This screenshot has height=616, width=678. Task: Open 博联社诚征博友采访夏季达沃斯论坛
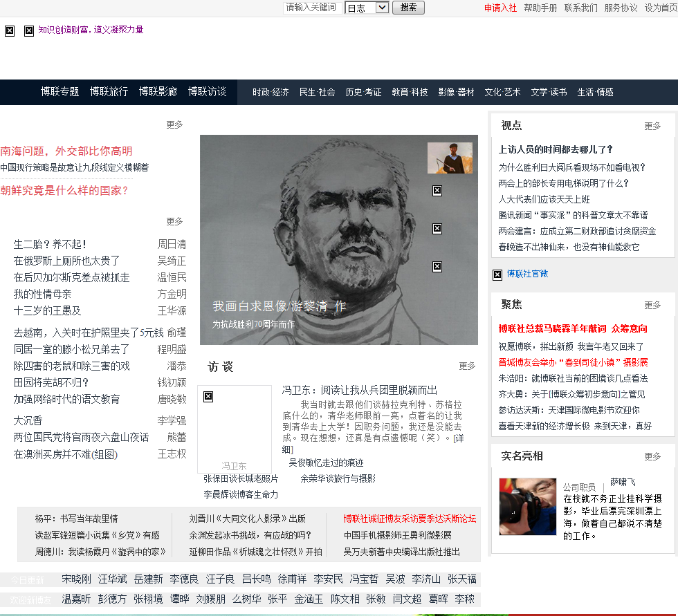pos(410,519)
